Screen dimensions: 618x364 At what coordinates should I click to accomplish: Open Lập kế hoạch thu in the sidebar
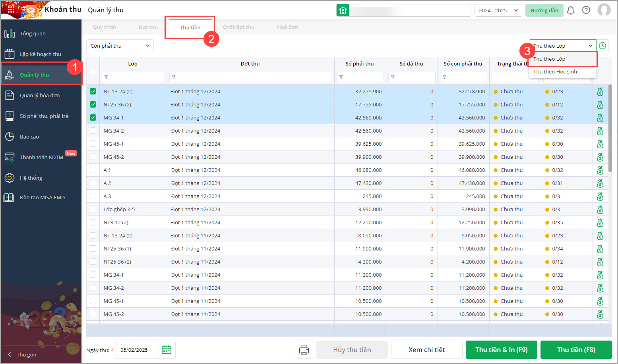(41, 54)
